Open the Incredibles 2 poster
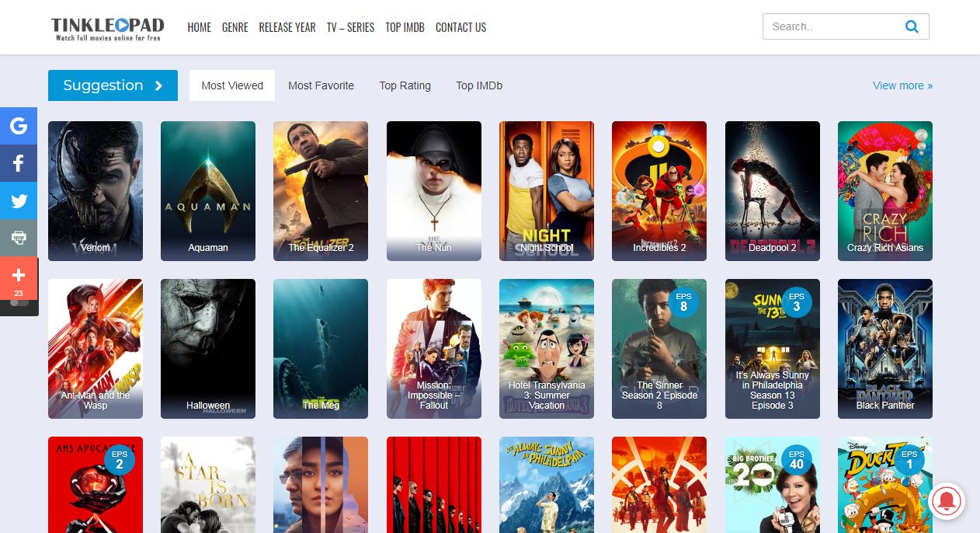Image resolution: width=980 pixels, height=533 pixels. point(659,191)
